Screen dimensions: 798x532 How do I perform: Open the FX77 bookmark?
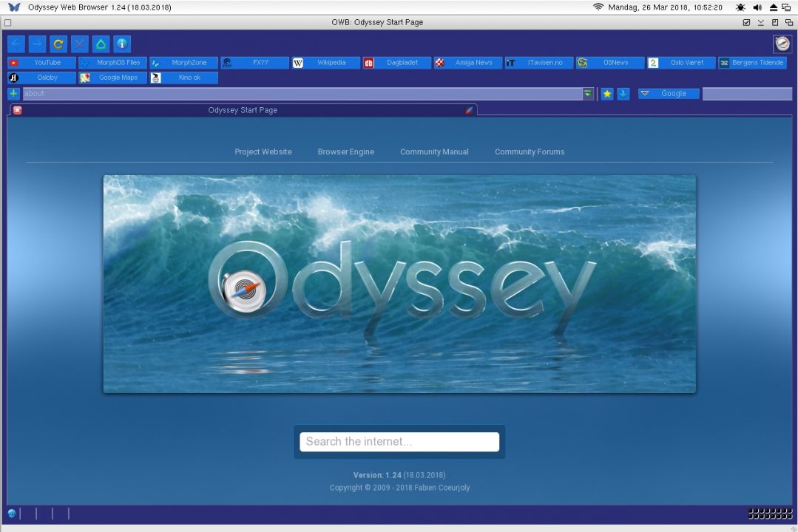(255, 63)
